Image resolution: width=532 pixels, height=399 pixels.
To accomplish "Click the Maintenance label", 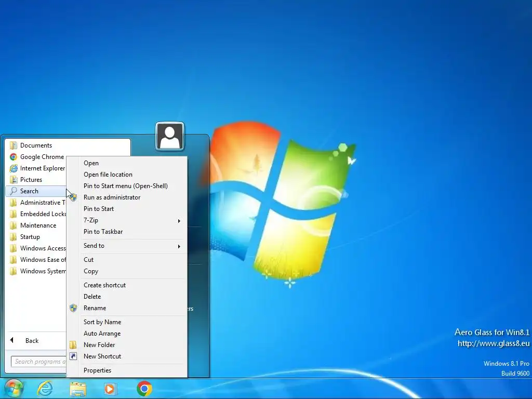I will click(38, 225).
